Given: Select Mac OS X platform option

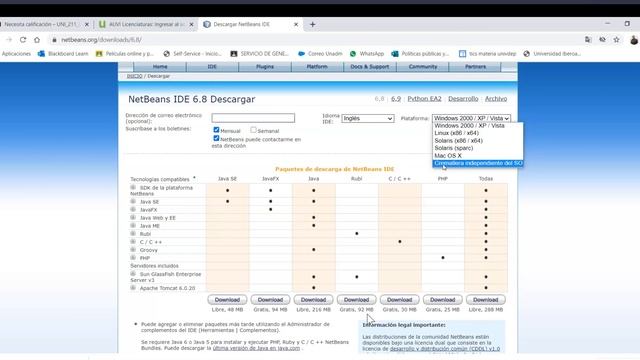Looking at the screenshot, I should click(478, 156).
